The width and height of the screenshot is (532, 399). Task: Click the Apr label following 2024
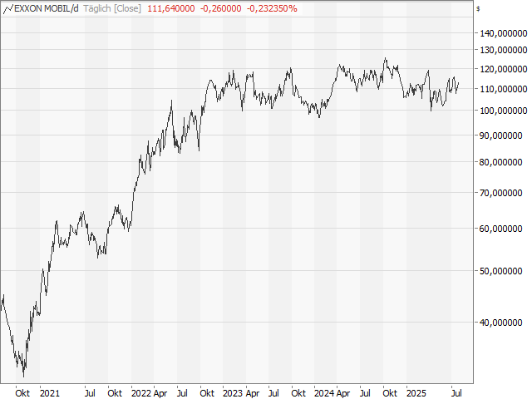coord(343,393)
